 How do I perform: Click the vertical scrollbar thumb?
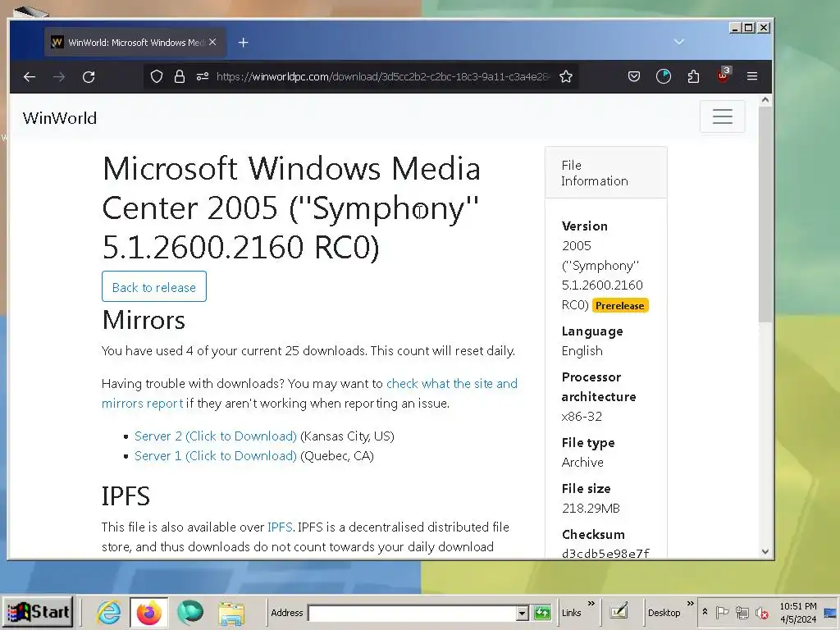point(765,214)
